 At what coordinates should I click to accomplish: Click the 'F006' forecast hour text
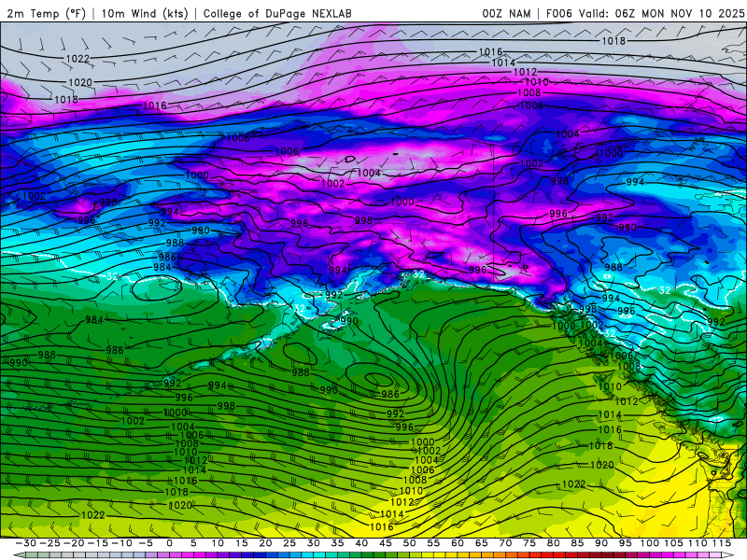pyautogui.click(x=558, y=13)
